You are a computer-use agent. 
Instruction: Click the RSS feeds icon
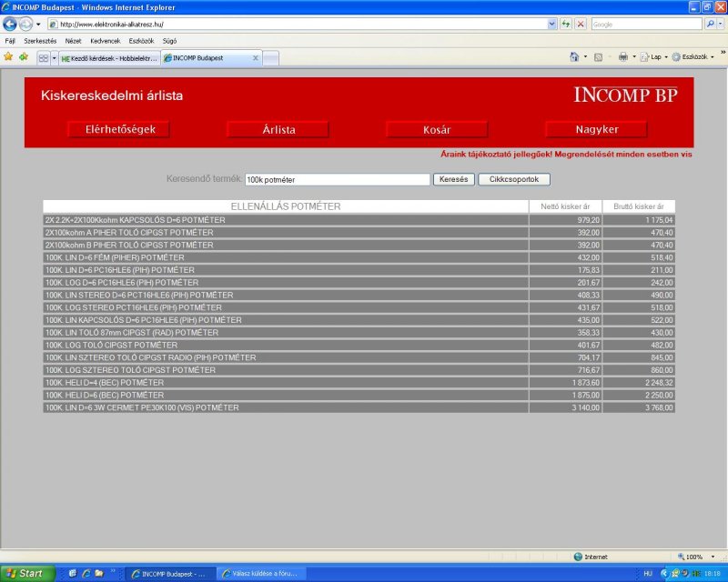point(599,57)
